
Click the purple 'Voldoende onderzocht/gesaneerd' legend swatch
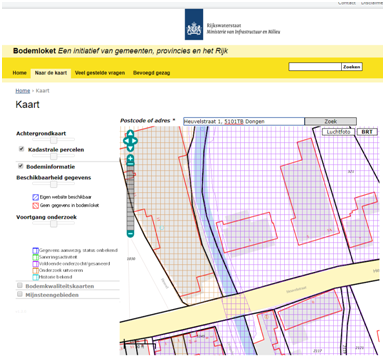[35, 264]
